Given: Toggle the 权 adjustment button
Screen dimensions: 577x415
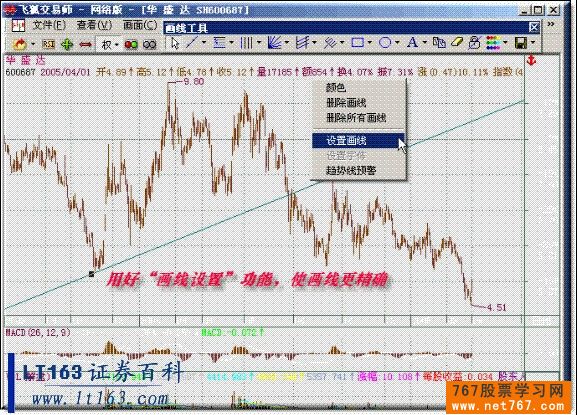Looking at the screenshot, I should (106, 45).
